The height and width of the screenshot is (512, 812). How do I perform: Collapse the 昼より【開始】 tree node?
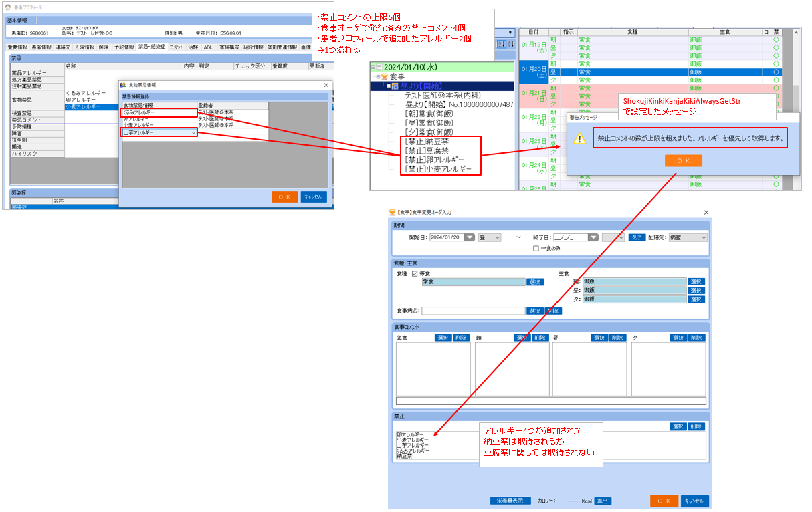(389, 86)
